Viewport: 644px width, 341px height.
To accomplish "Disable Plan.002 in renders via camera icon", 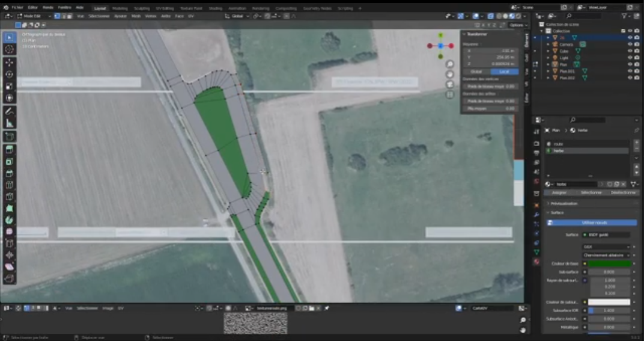I will click(637, 78).
